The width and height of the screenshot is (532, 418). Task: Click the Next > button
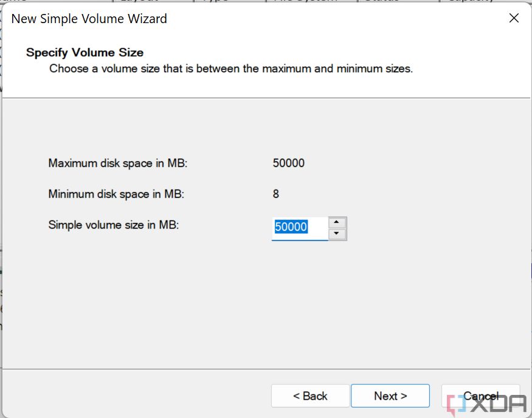[390, 396]
